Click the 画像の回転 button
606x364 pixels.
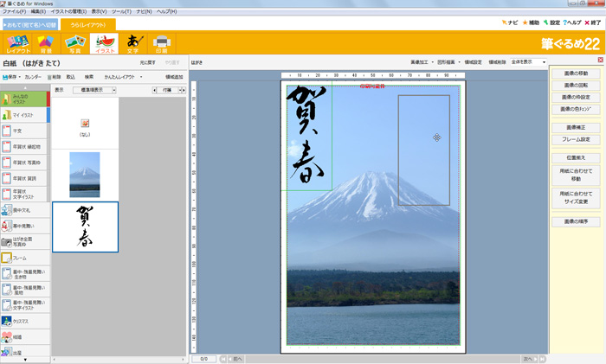coord(575,86)
